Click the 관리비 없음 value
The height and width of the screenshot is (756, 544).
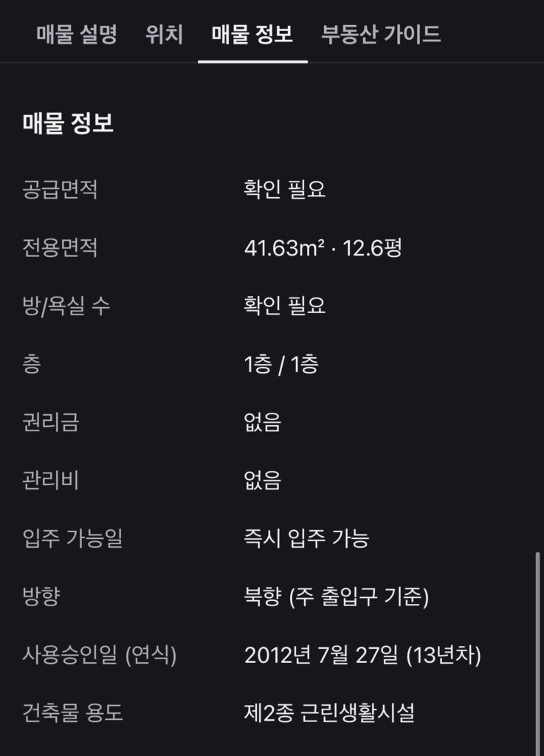tap(262, 480)
